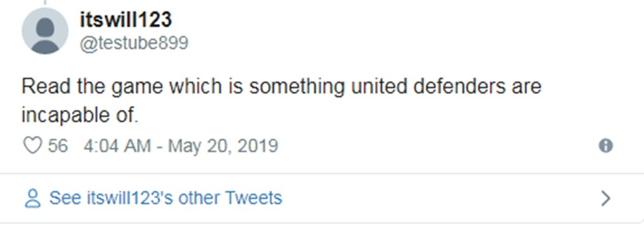Open the 4:04 AM timestamp
Image resolution: width=644 pixels, height=228 pixels.
point(117,146)
